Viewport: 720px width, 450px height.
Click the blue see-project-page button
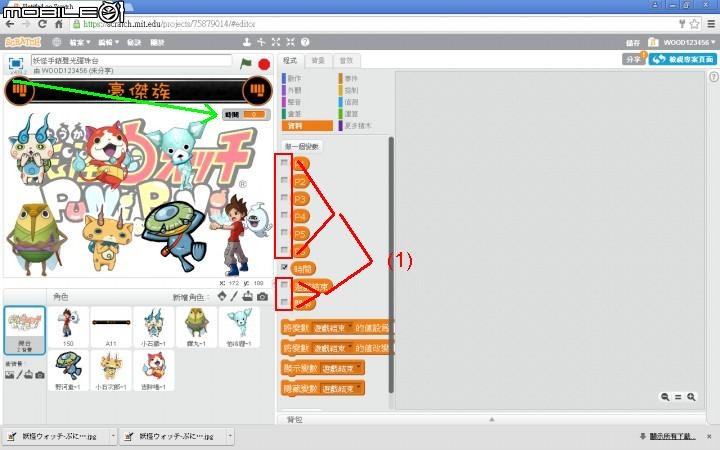point(683,59)
